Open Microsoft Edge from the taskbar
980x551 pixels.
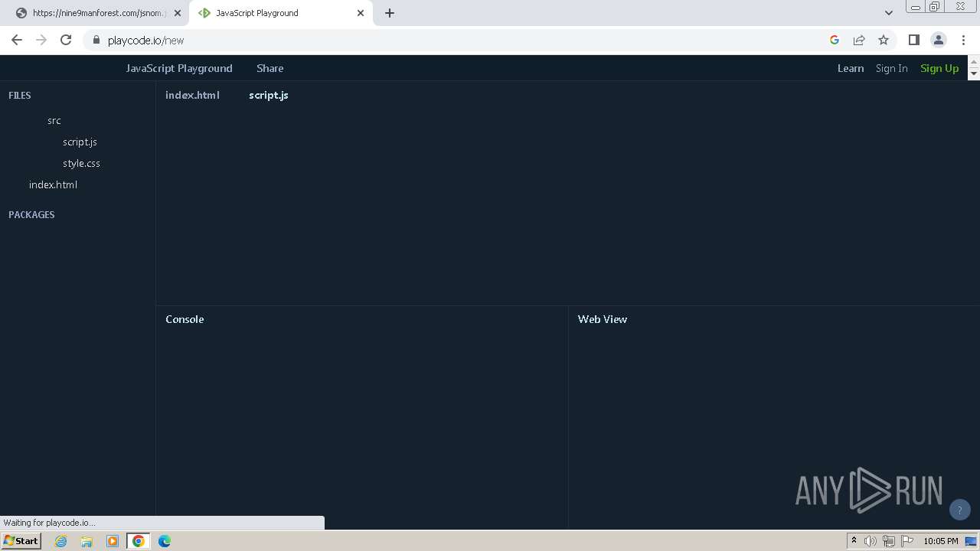tap(165, 541)
